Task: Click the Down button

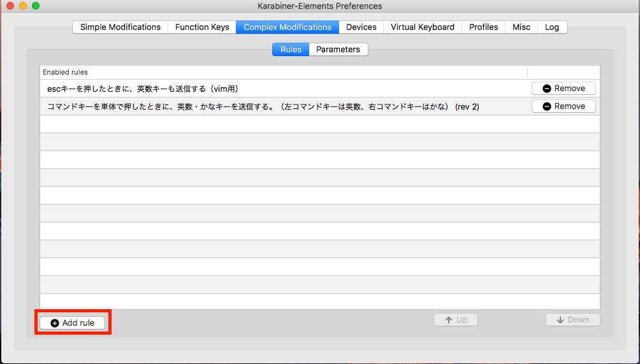Action: pyautogui.click(x=572, y=319)
